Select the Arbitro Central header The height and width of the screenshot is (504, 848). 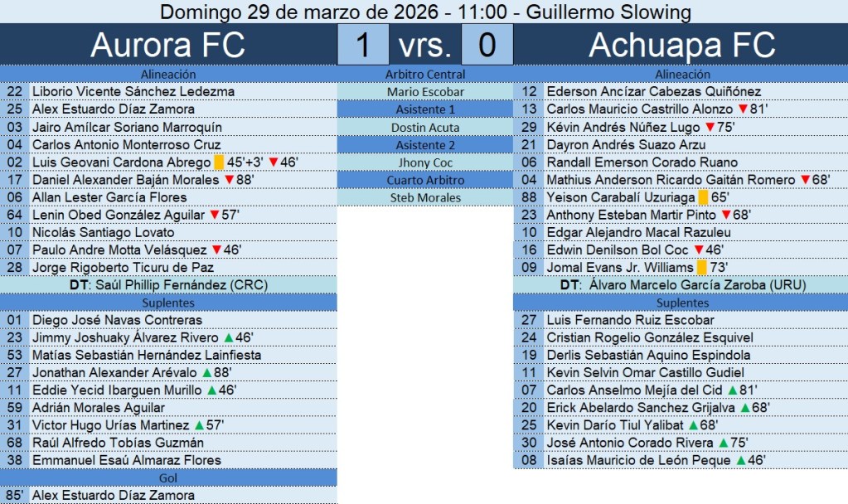pyautogui.click(x=425, y=75)
